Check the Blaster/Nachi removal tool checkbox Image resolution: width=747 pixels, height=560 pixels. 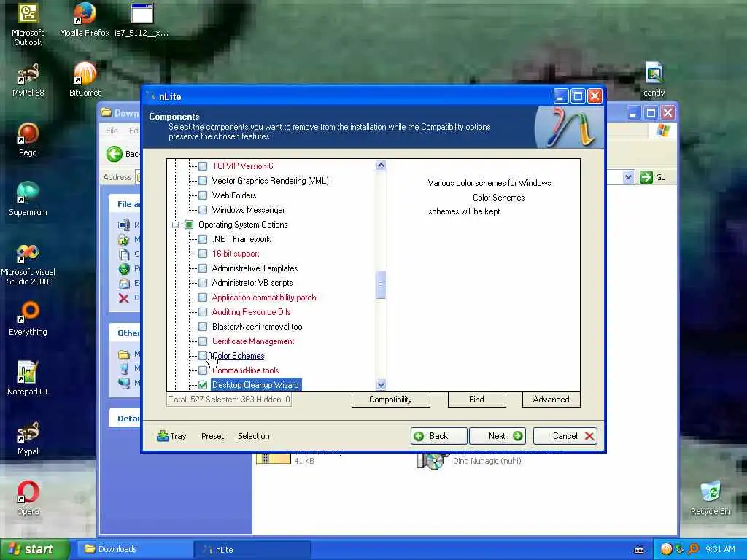203,327
